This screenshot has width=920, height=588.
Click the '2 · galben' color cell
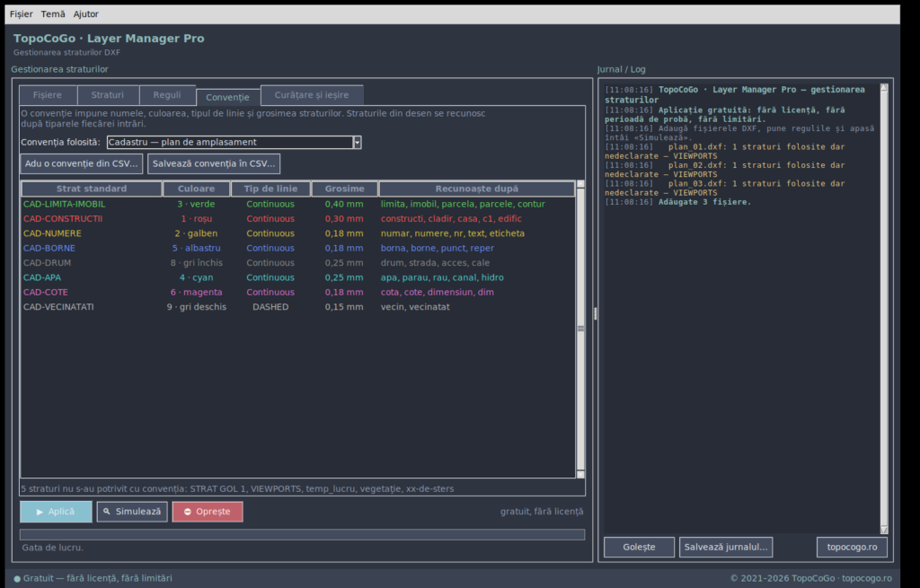coord(196,233)
